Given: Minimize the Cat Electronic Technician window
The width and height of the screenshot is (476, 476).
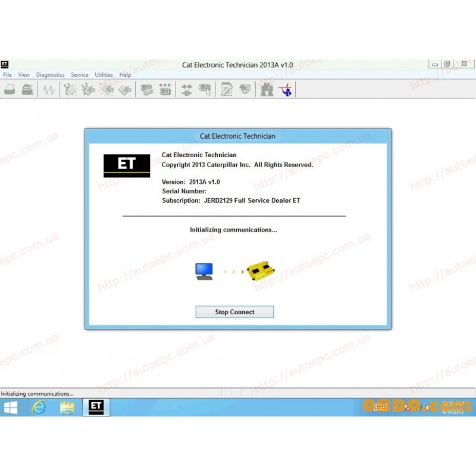Looking at the screenshot, I should click(x=435, y=64).
